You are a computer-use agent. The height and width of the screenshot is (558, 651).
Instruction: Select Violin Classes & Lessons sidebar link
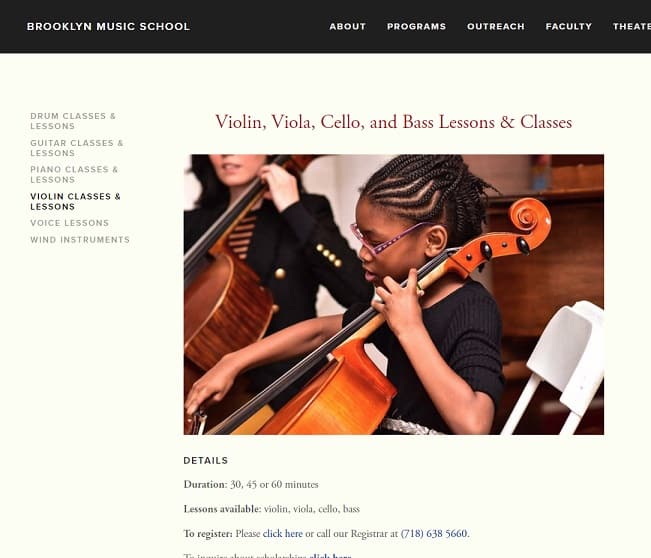click(76, 201)
